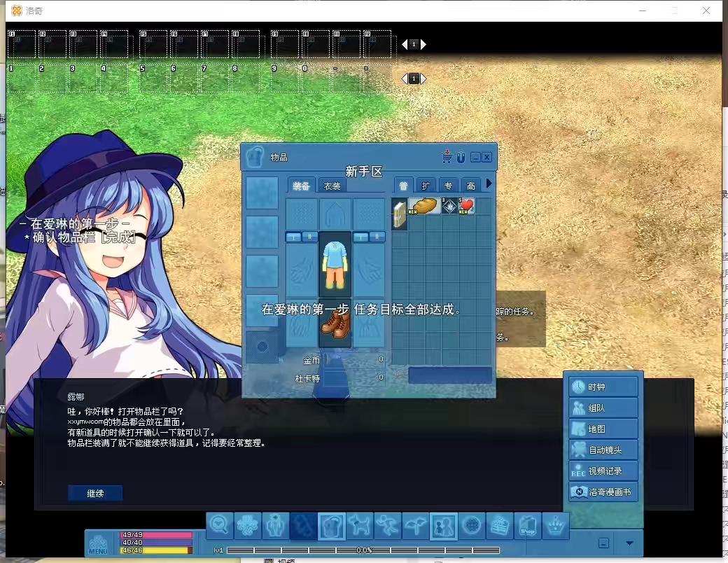Toggle 视频记录 REC video recording
Image resolution: width=728 pixels, height=563 pixels.
603,471
